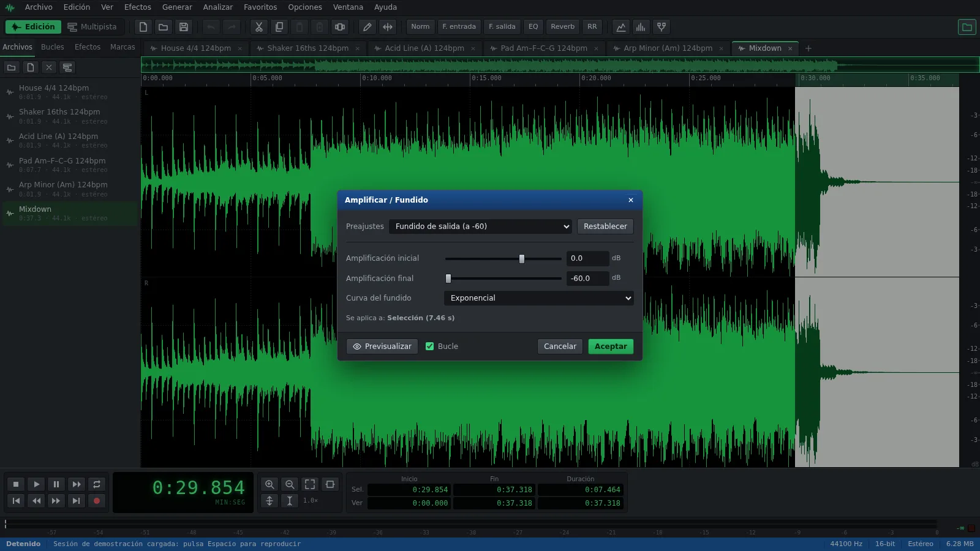Click the Norm normalize toolbar button
Image resolution: width=980 pixels, height=551 pixels.
point(420,27)
